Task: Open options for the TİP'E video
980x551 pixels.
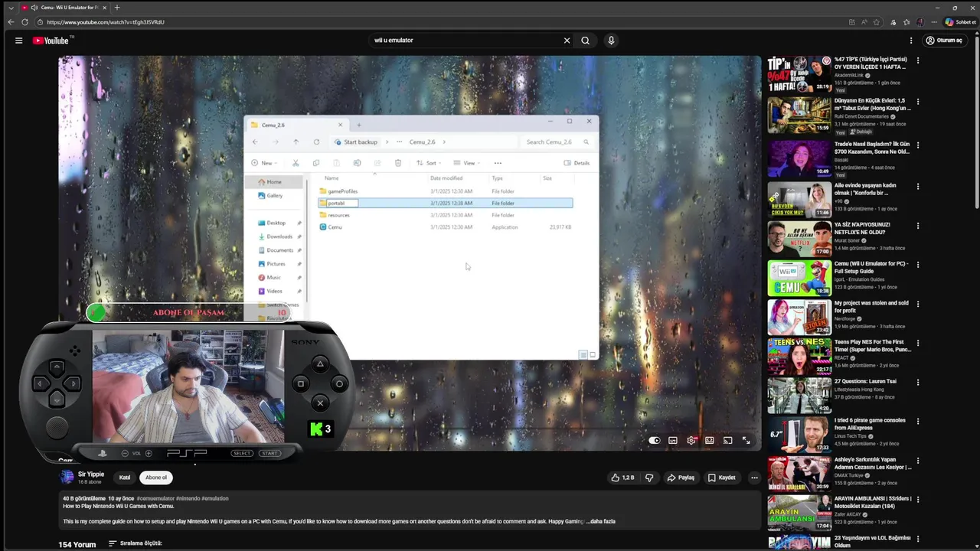Action: coord(917,60)
